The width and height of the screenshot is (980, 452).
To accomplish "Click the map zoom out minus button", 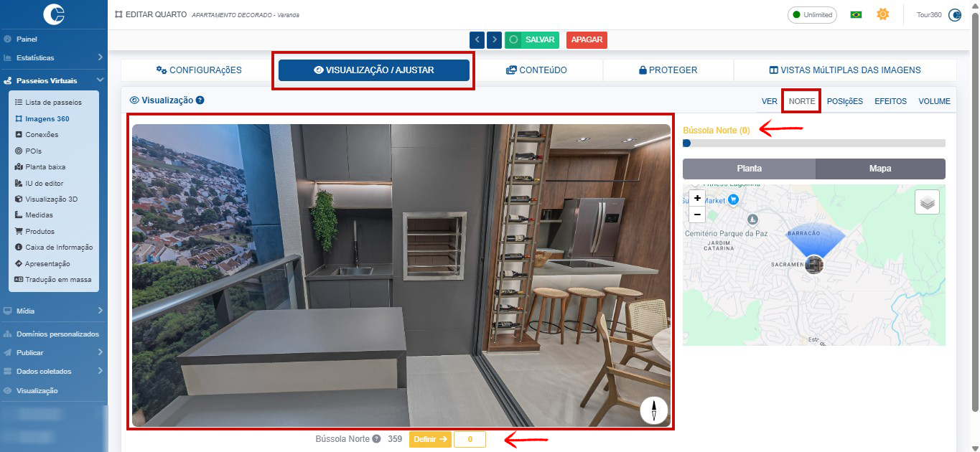I will (x=697, y=215).
